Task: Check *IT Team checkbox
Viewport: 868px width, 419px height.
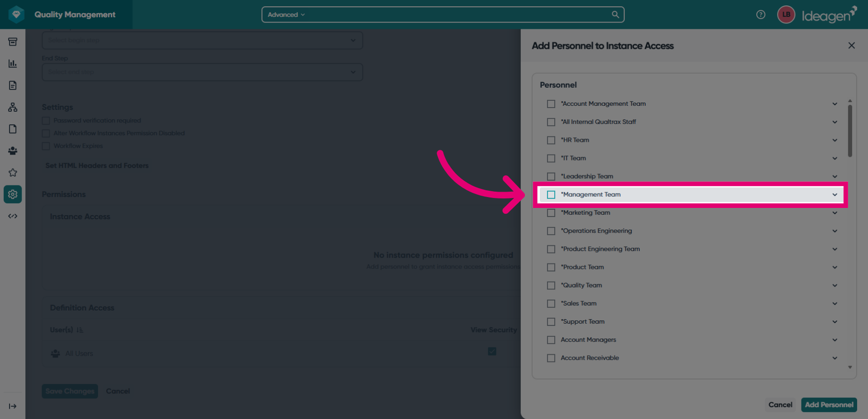Action: [551, 158]
